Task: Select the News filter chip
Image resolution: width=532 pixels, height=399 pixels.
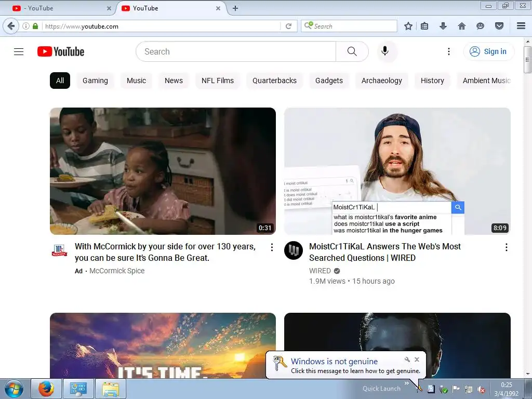Action: pyautogui.click(x=174, y=81)
